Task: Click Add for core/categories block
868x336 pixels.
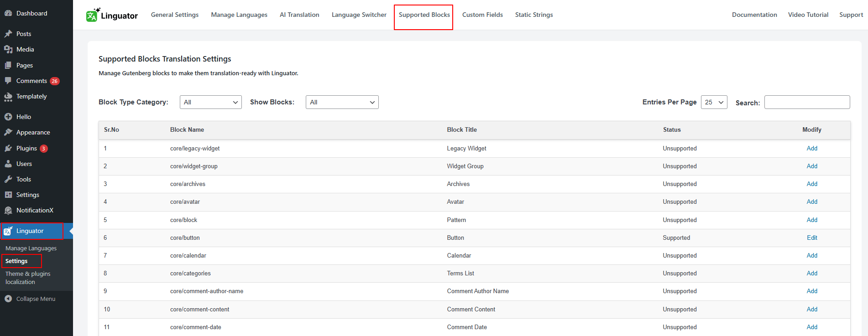Action: coord(812,273)
